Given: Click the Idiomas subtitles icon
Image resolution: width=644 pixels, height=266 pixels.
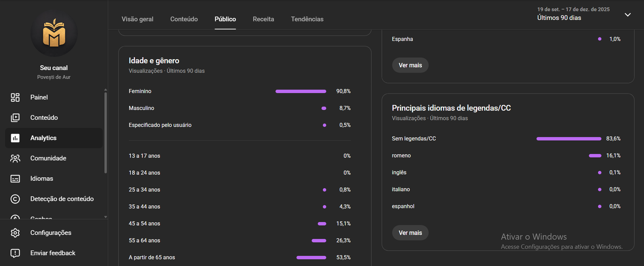Looking at the screenshot, I should 15,179.
